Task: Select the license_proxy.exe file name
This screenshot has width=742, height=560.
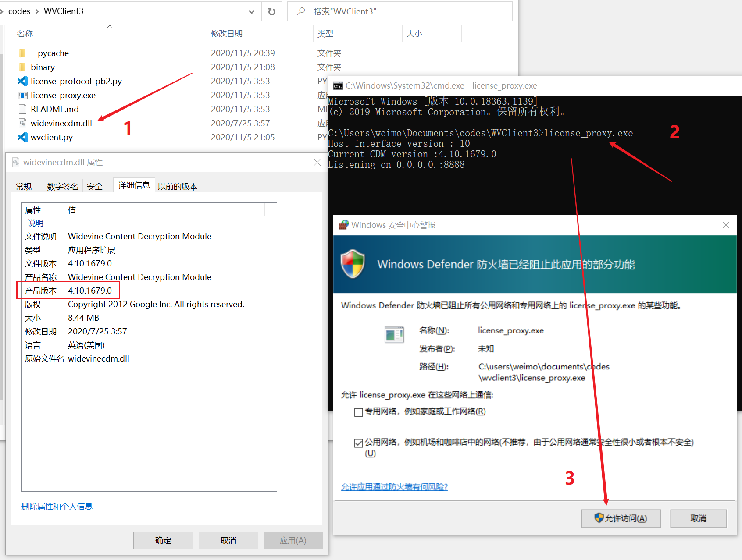Action: [63, 95]
